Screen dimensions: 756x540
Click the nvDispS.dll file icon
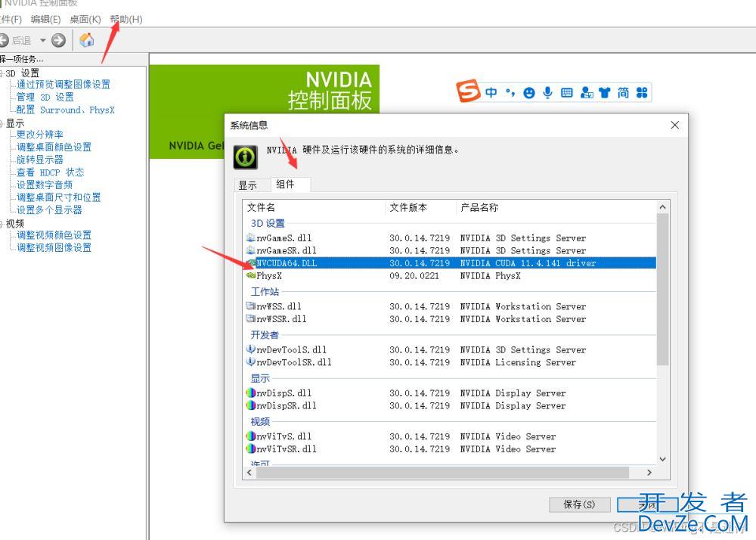coord(251,393)
